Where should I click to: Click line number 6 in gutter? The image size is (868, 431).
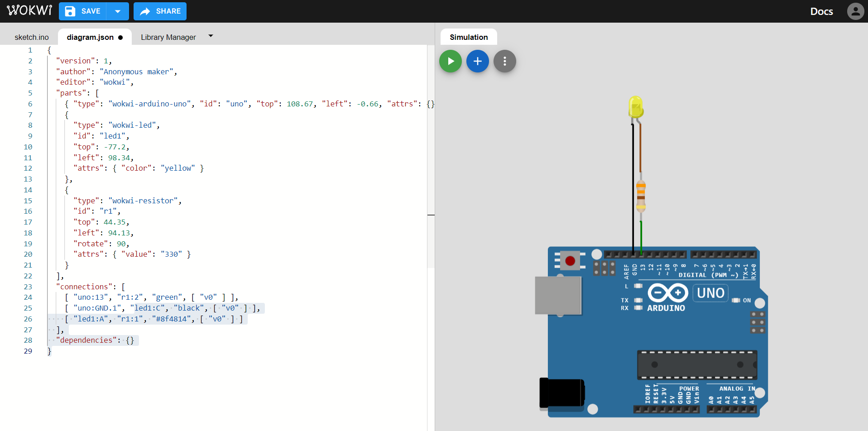[x=30, y=104]
